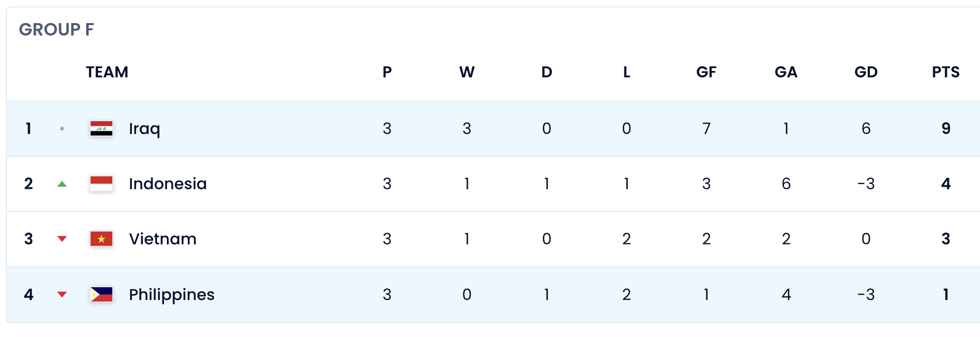Click Indonesia's goal difference of -3
980x337 pixels.
point(866,184)
